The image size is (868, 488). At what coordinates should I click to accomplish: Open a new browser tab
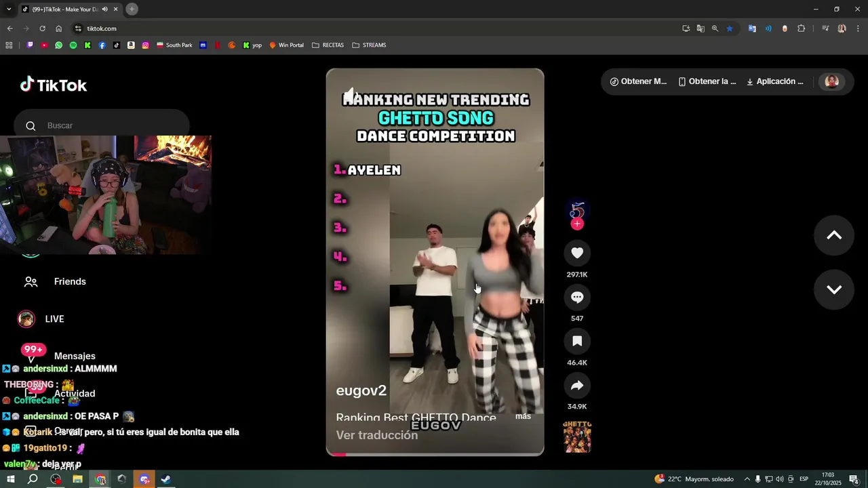pyautogui.click(x=132, y=9)
